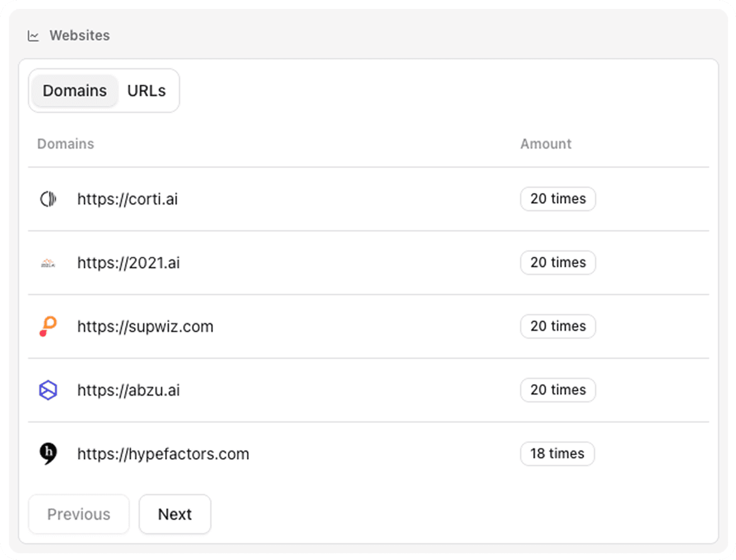Switch to the URLs tab
The image size is (736, 560).
click(x=147, y=91)
